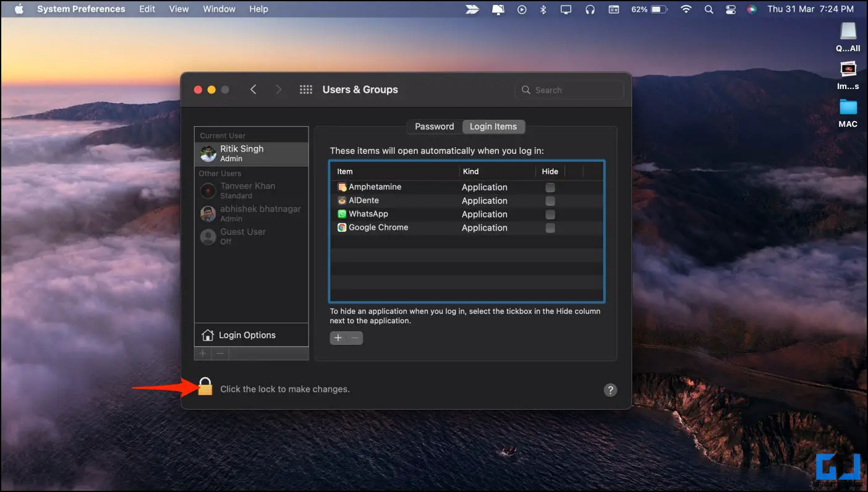Image resolution: width=868 pixels, height=492 pixels.
Task: Toggle Hide checkbox for Google Chrome
Action: [550, 228]
